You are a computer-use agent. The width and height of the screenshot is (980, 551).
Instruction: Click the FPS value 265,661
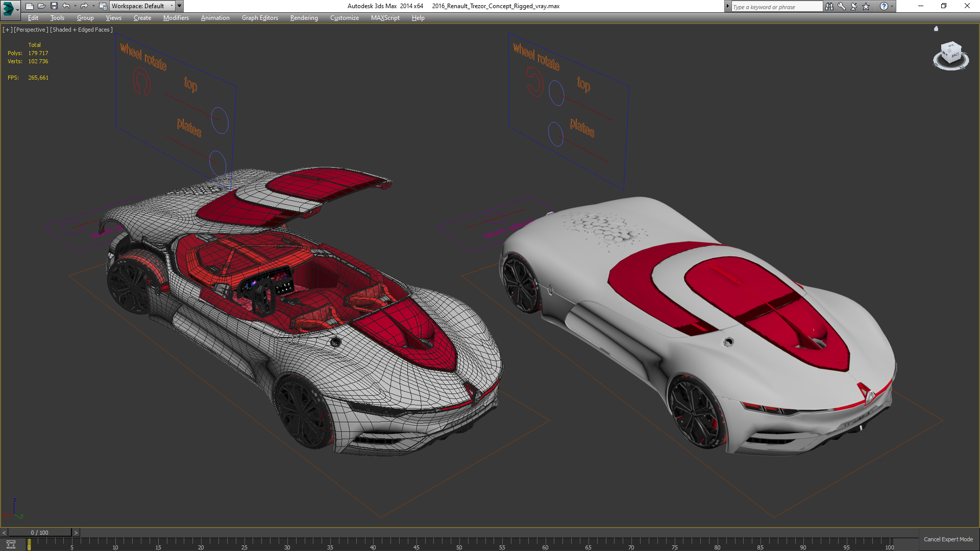[x=38, y=78]
